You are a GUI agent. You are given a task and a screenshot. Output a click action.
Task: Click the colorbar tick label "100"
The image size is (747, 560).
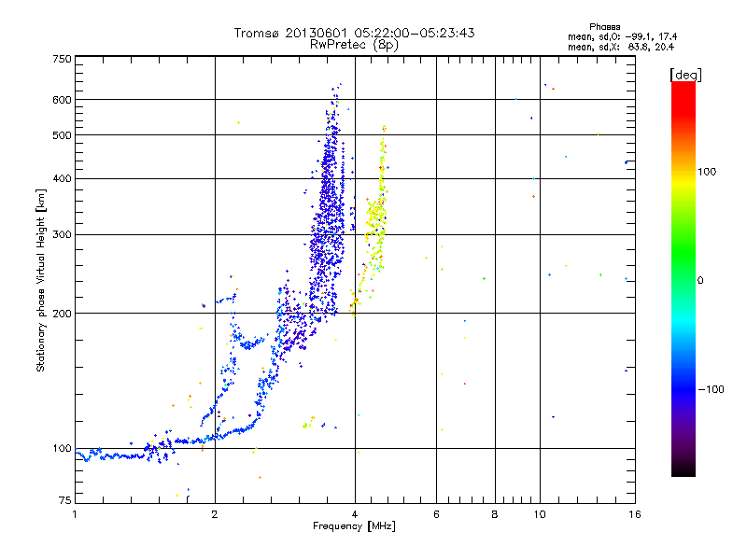[x=707, y=172]
